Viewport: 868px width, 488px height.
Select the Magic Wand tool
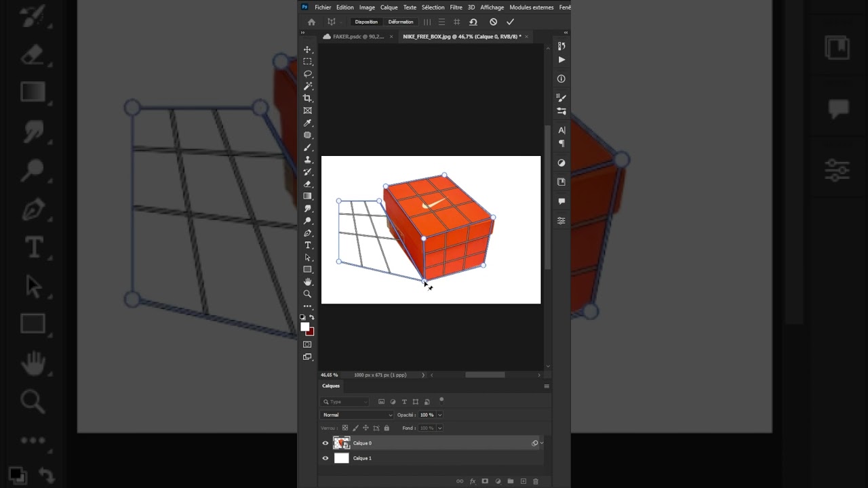(x=307, y=86)
